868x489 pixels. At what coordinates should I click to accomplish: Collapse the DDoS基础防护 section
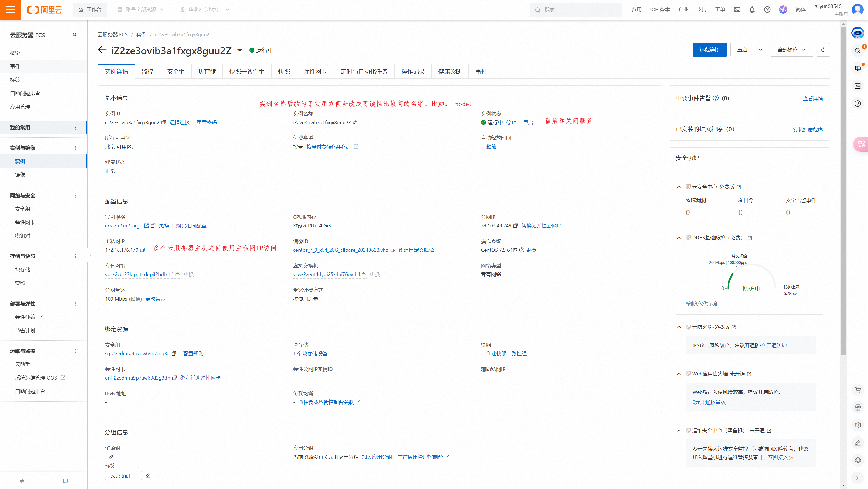pyautogui.click(x=679, y=238)
